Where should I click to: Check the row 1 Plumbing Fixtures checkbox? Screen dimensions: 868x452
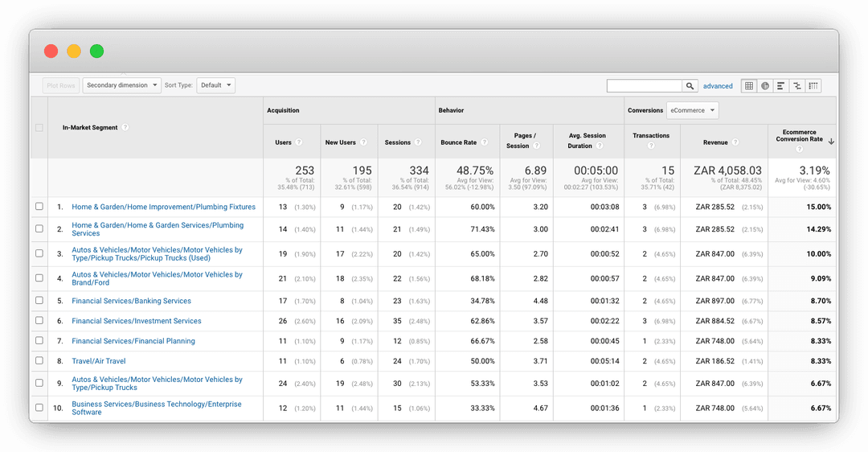tap(39, 206)
